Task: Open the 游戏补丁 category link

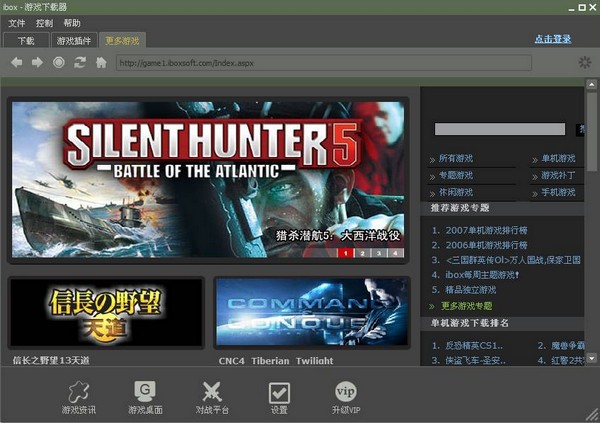Action: pos(558,175)
